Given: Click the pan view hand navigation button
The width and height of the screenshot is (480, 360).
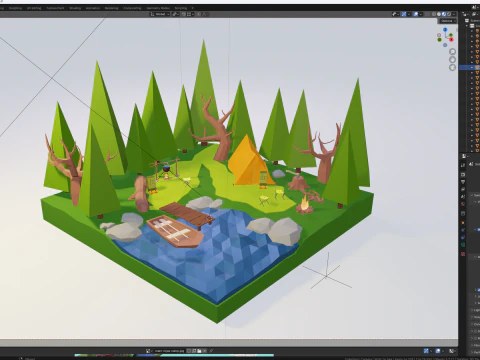Looking at the screenshot, I should [x=452, y=59].
